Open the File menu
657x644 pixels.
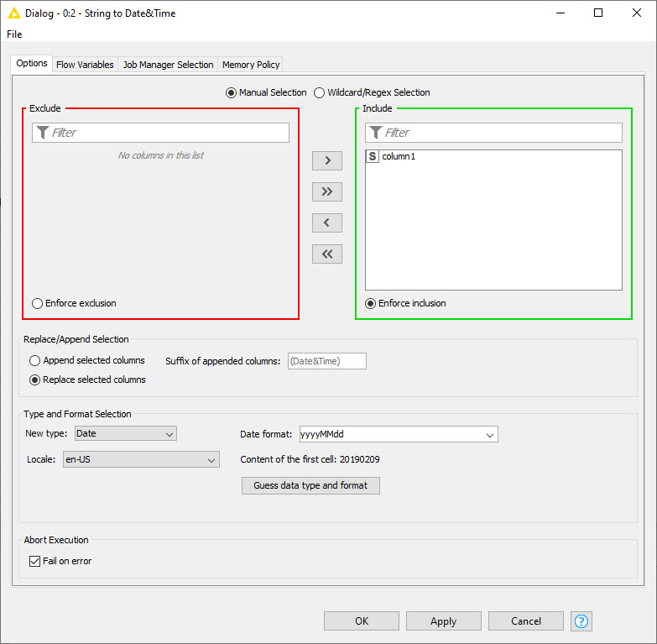tap(14, 34)
